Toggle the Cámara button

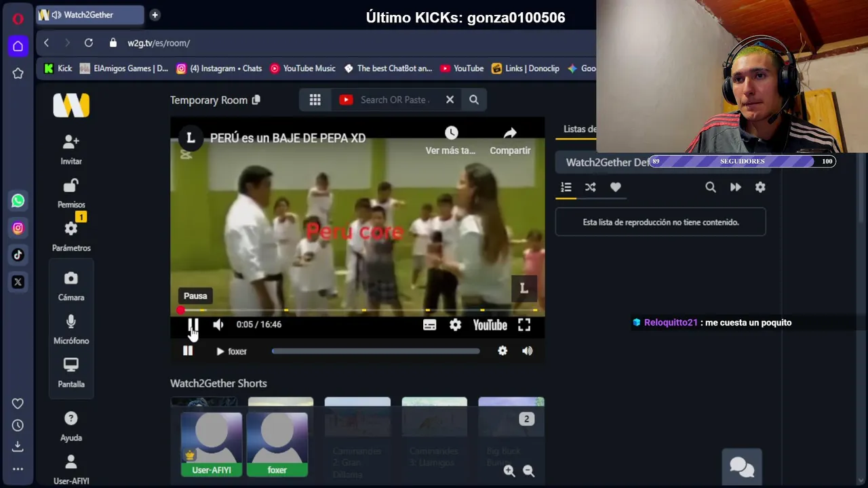(x=71, y=286)
